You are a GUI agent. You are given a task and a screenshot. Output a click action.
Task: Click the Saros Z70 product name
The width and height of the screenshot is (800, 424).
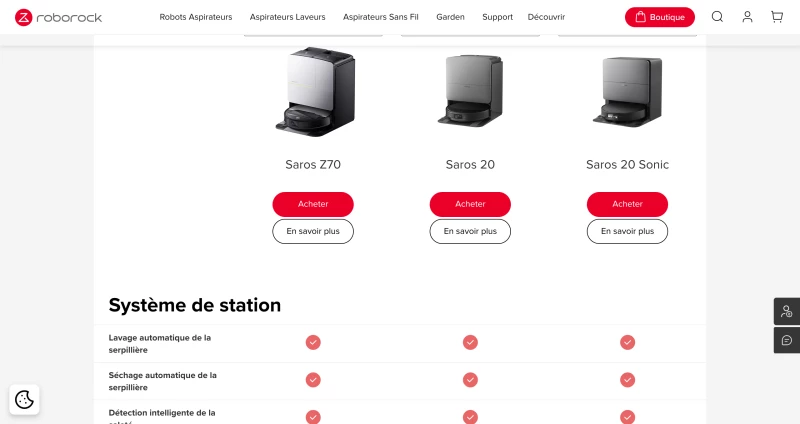(313, 164)
